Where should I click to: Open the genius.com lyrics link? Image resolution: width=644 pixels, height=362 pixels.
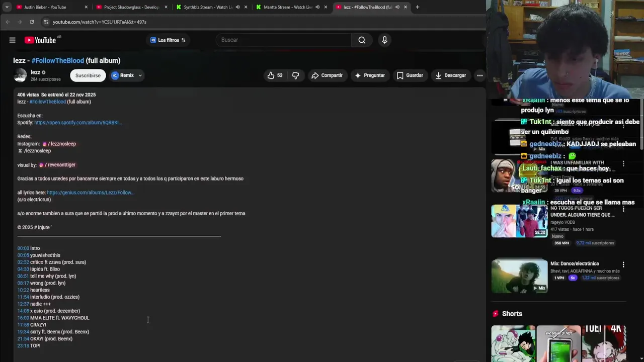pos(91,193)
